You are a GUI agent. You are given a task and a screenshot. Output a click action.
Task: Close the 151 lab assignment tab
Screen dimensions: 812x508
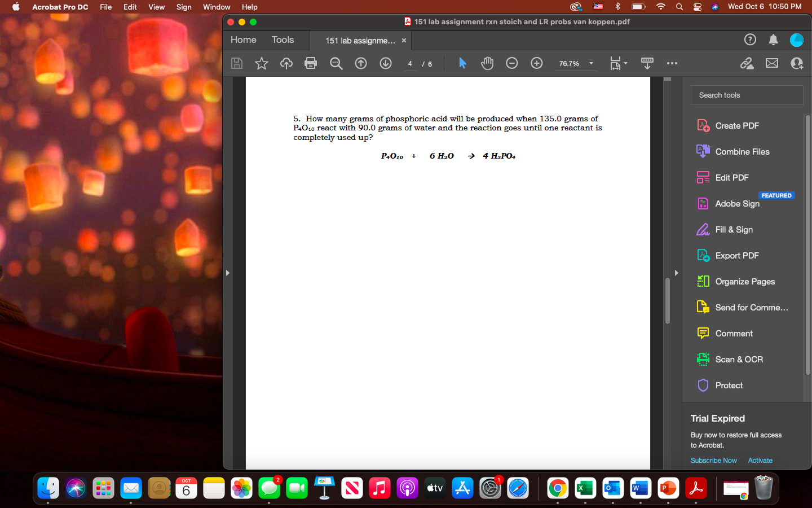(x=404, y=40)
